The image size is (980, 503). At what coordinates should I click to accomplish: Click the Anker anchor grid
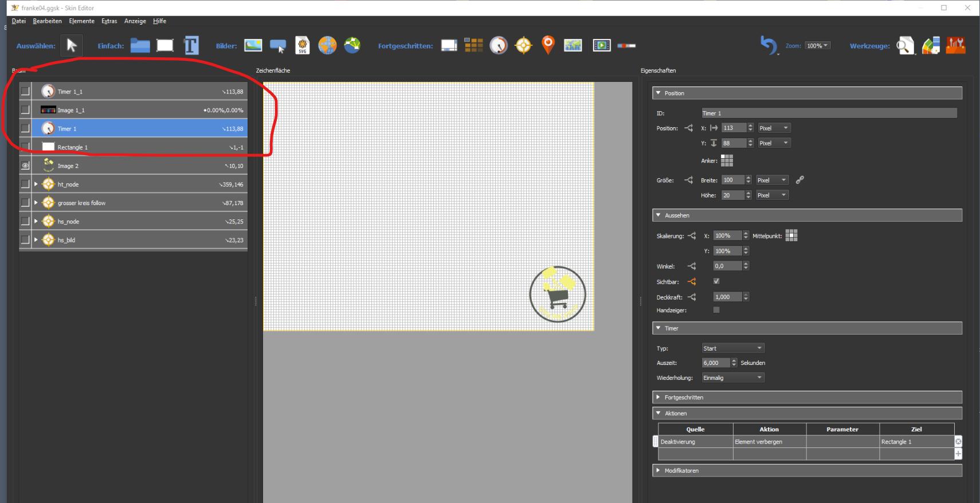click(x=727, y=160)
